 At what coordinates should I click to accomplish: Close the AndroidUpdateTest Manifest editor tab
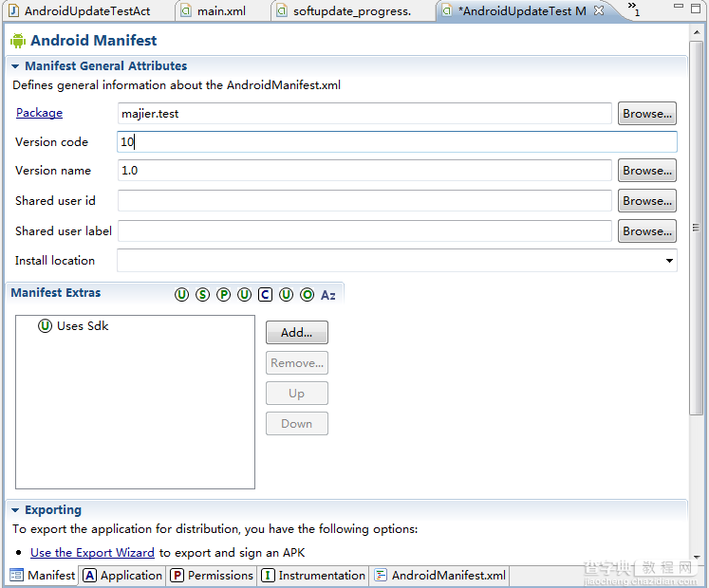pos(599,9)
